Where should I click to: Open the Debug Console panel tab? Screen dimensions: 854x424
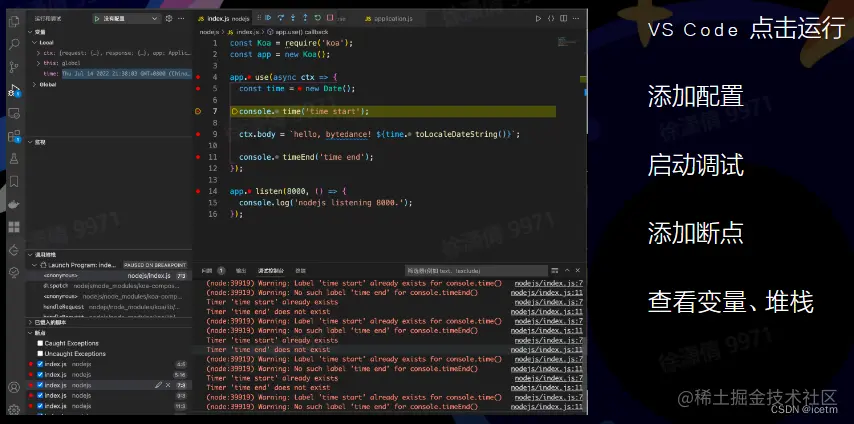click(x=271, y=270)
